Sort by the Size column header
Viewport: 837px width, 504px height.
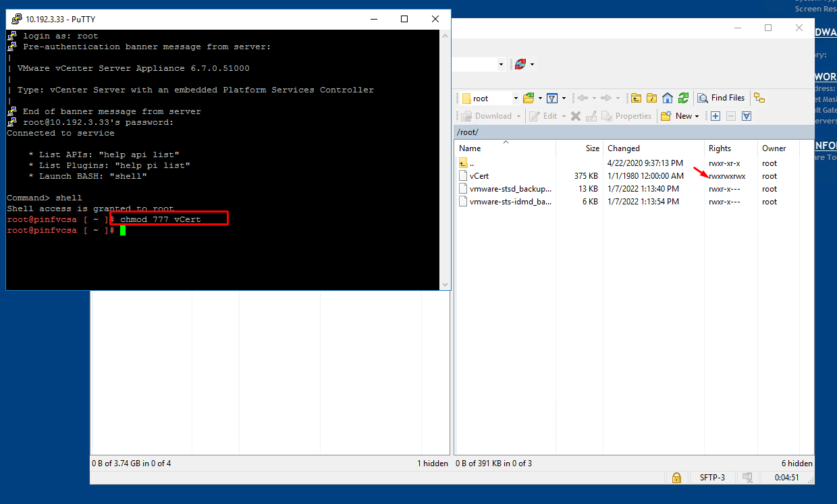579,148
